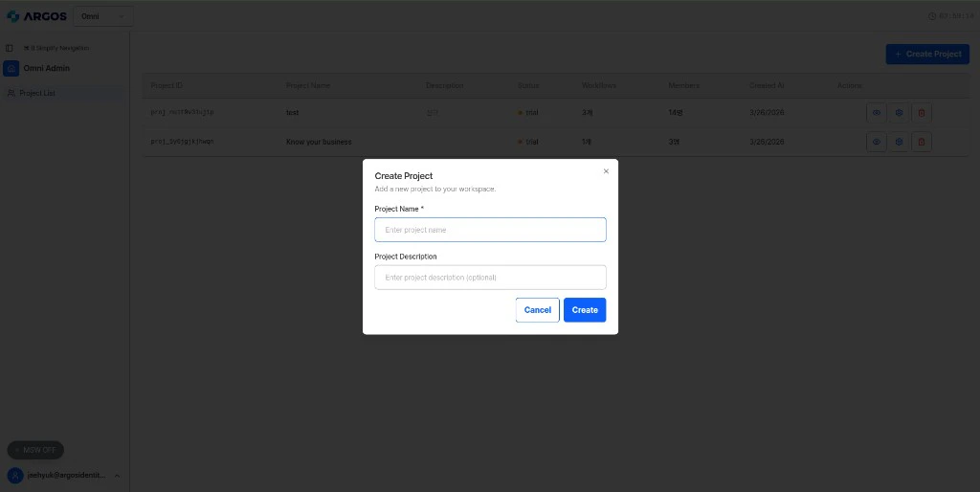
Task: View Know your business project eye icon
Action: [x=876, y=142]
